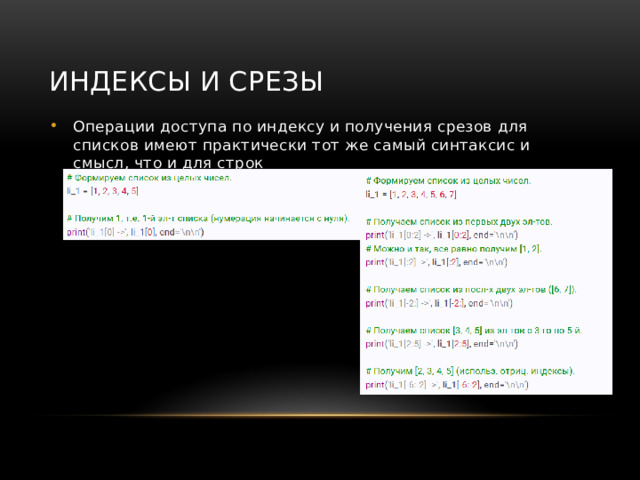Click the comment "# Получим [2, 3, 4, 5] (использ. отриц. индексы)."

(x=470, y=371)
